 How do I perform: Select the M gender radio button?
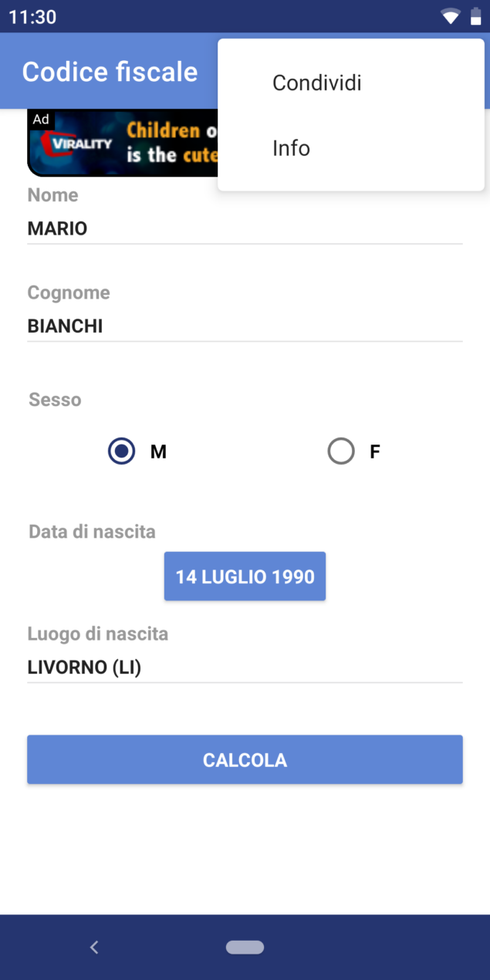tap(121, 451)
